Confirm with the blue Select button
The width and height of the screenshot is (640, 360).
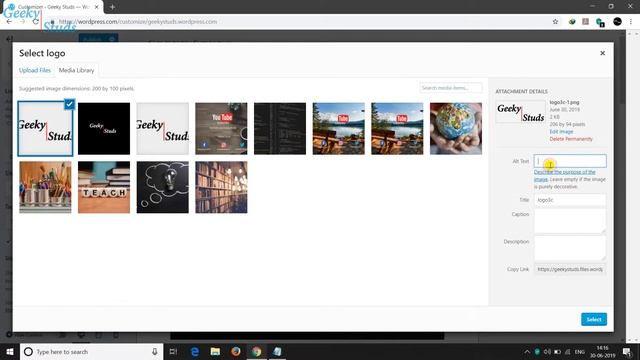(594, 319)
